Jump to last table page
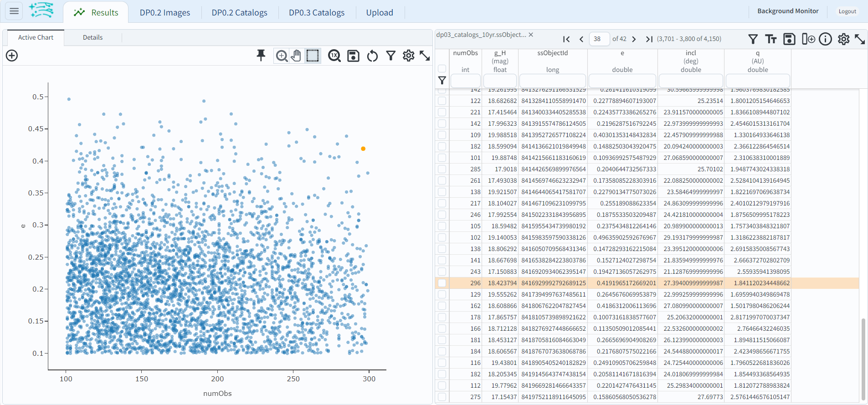Screen dimensions: 868x405 (649, 39)
